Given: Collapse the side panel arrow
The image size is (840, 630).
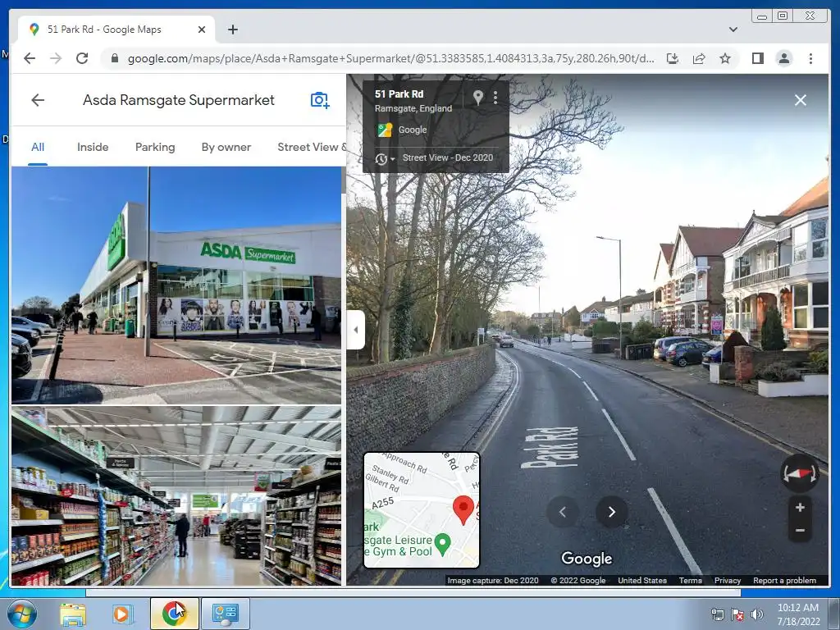Looking at the screenshot, I should 356,330.
